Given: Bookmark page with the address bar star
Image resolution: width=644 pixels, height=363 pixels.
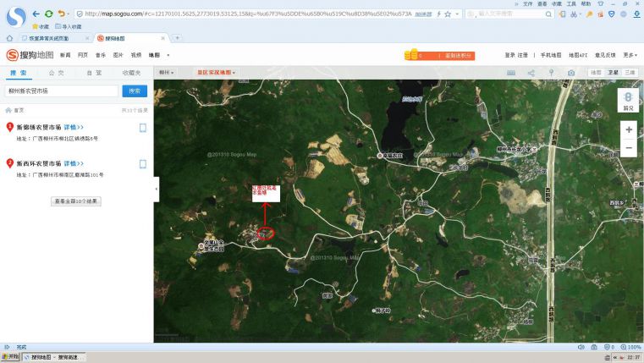Looking at the screenshot, I should coord(448,14).
